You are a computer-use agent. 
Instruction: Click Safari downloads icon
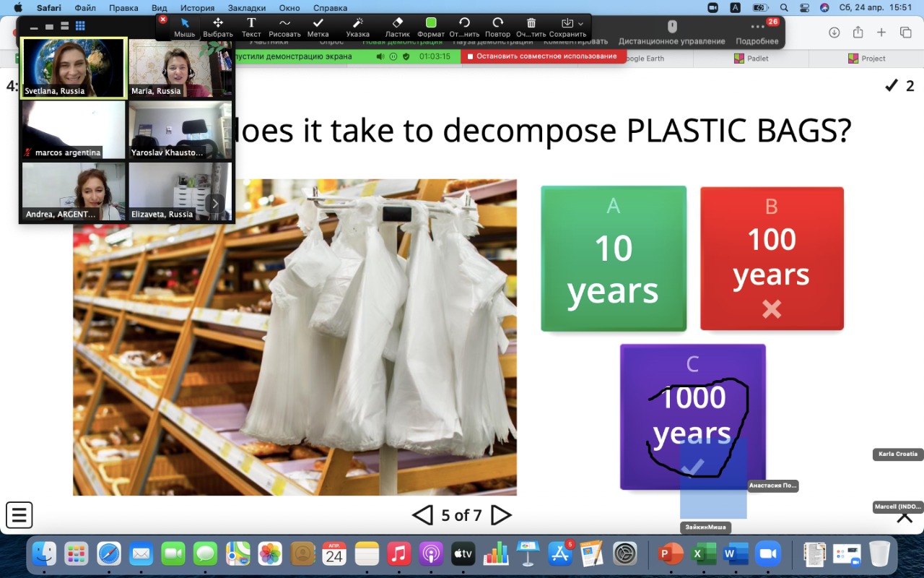834,33
